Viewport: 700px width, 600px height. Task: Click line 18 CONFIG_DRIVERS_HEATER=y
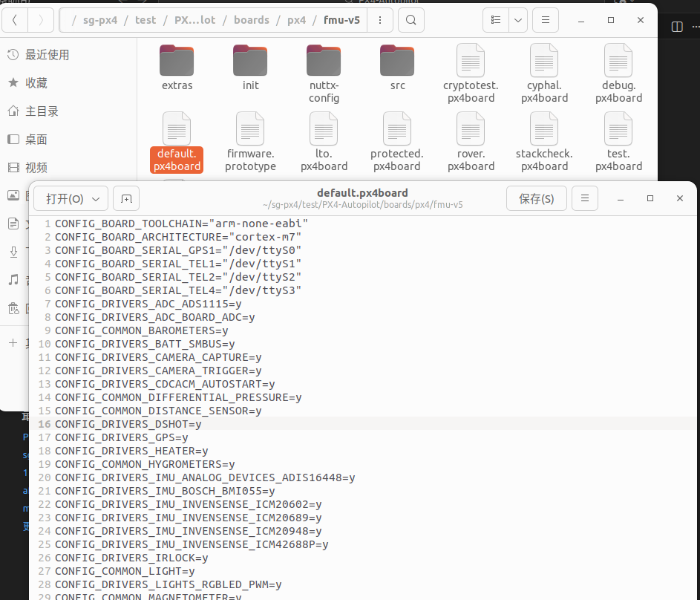click(x=131, y=451)
